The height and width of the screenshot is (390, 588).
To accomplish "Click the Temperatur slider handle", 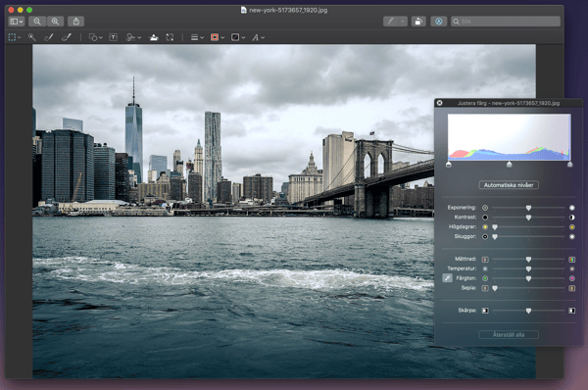I will (x=528, y=269).
